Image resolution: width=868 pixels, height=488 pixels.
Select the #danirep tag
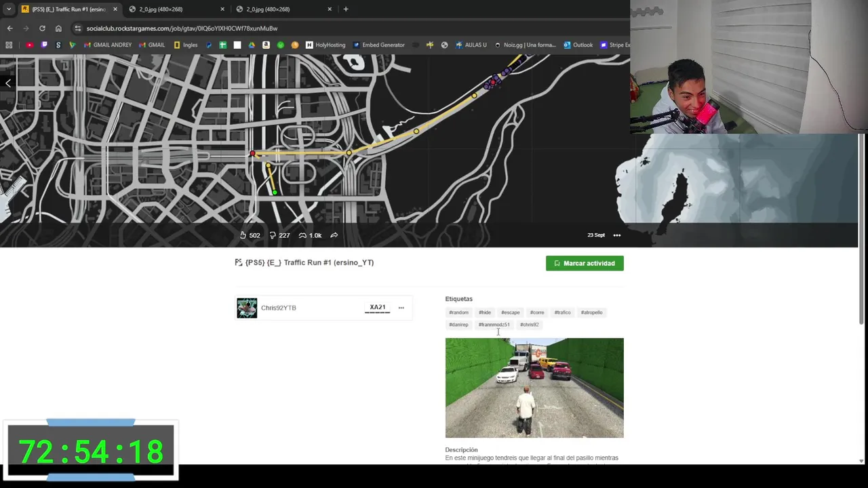click(x=458, y=325)
